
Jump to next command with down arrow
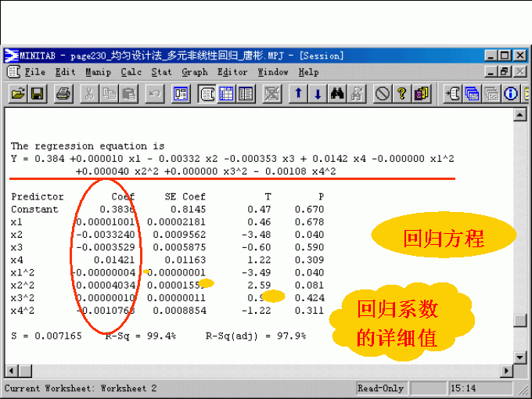point(317,94)
